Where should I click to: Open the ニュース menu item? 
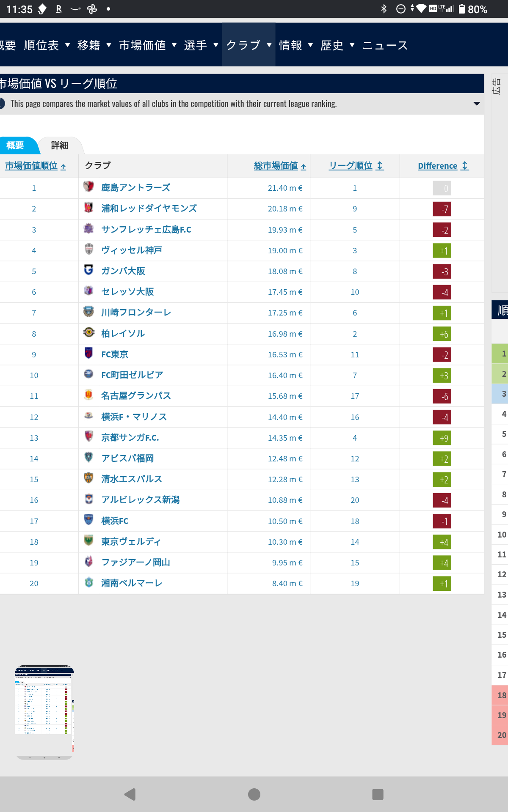coord(384,45)
